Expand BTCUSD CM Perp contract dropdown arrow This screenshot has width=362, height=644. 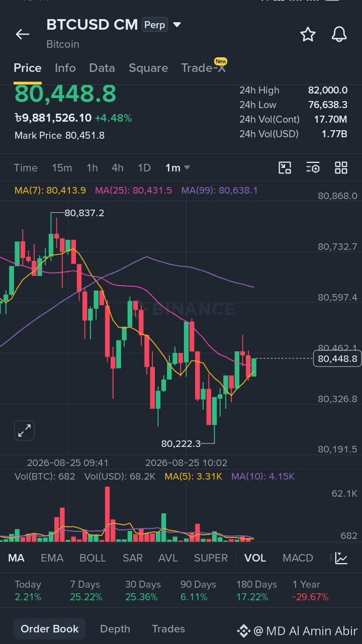(x=176, y=24)
